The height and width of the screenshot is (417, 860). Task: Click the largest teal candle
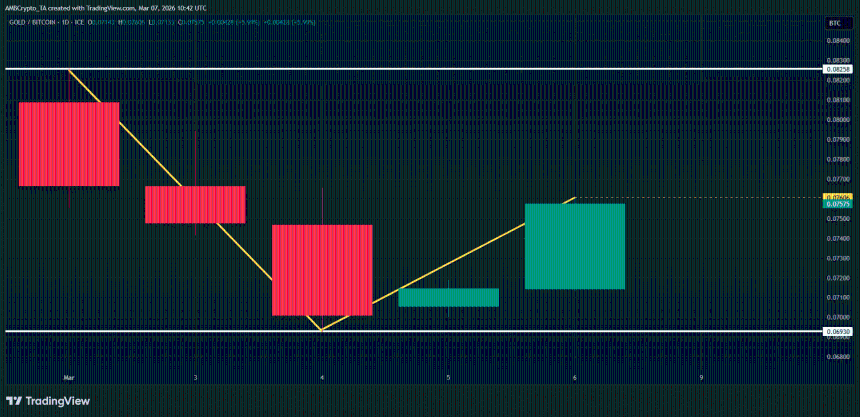(575, 246)
